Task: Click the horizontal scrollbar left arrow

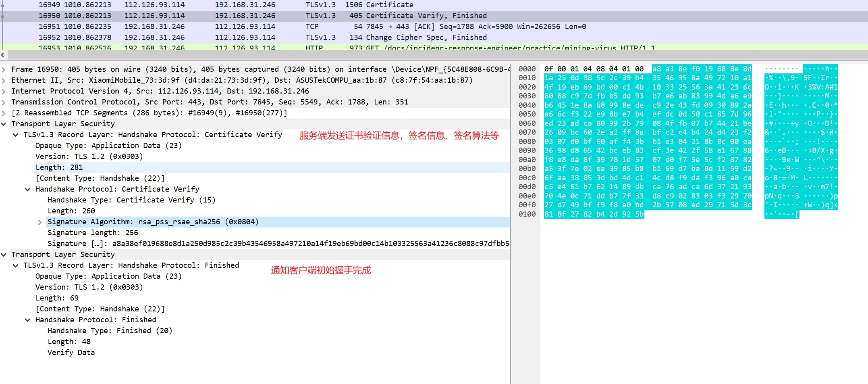Action: click(3, 55)
